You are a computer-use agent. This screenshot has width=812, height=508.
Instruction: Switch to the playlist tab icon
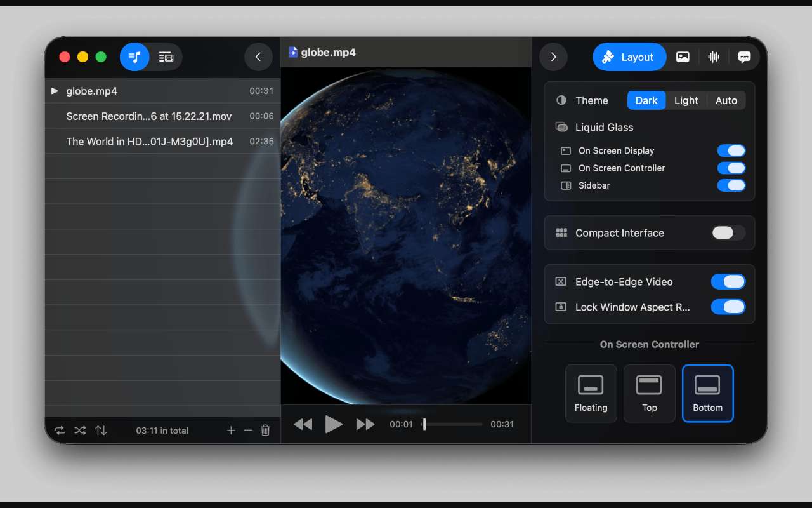point(134,57)
